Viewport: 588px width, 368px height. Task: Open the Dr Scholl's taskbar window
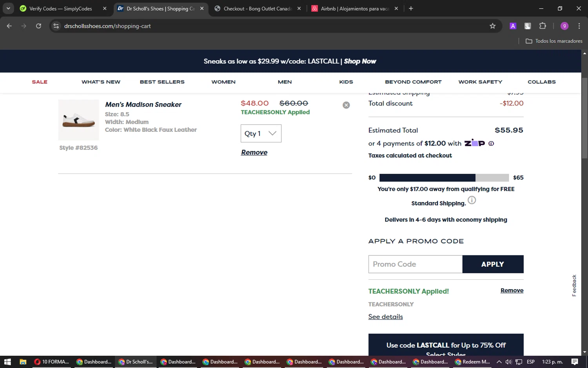coord(136,362)
